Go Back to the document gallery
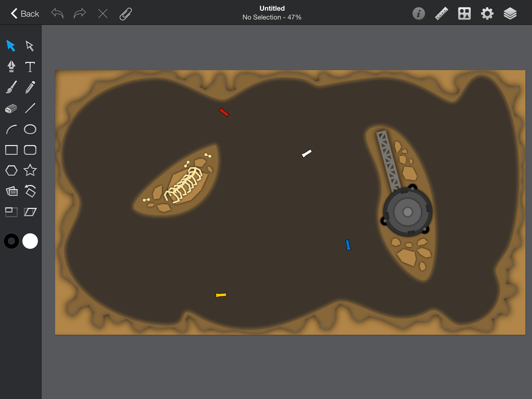Image resolution: width=532 pixels, height=399 pixels. click(25, 14)
